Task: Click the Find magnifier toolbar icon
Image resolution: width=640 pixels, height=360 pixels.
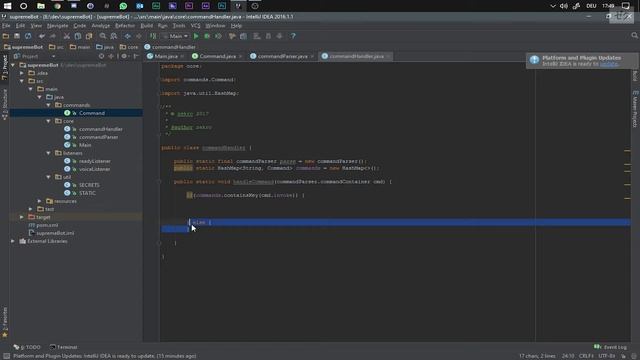Action: (103, 36)
